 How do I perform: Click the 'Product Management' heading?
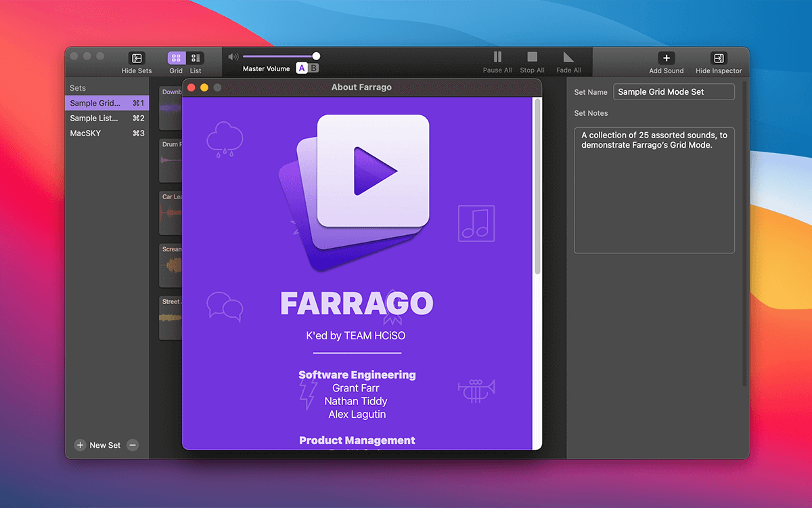click(x=357, y=440)
